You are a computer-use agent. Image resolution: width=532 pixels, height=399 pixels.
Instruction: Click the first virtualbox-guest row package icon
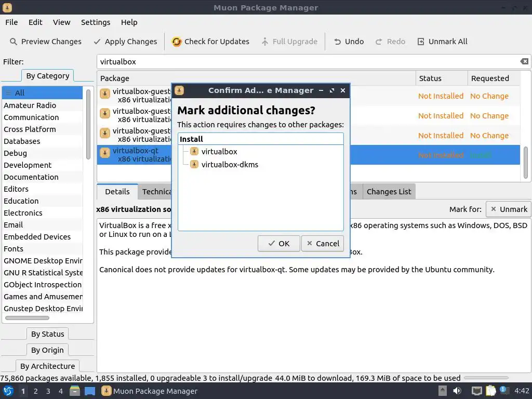(x=105, y=94)
